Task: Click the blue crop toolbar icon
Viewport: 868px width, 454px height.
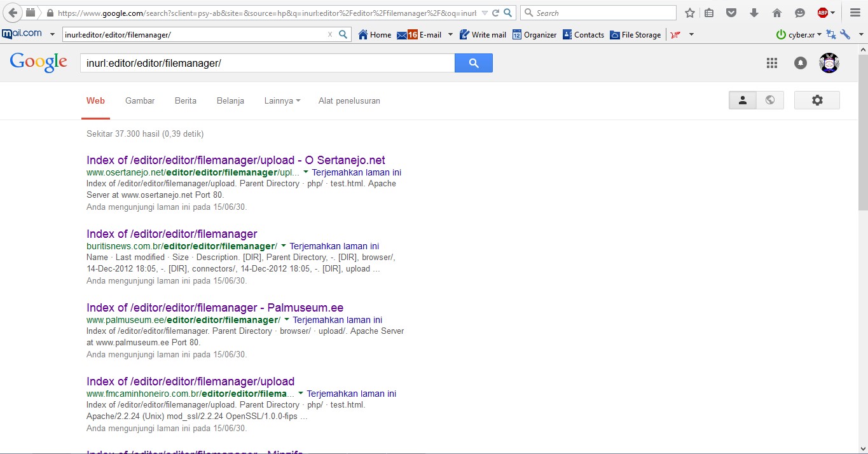Action: tap(831, 35)
